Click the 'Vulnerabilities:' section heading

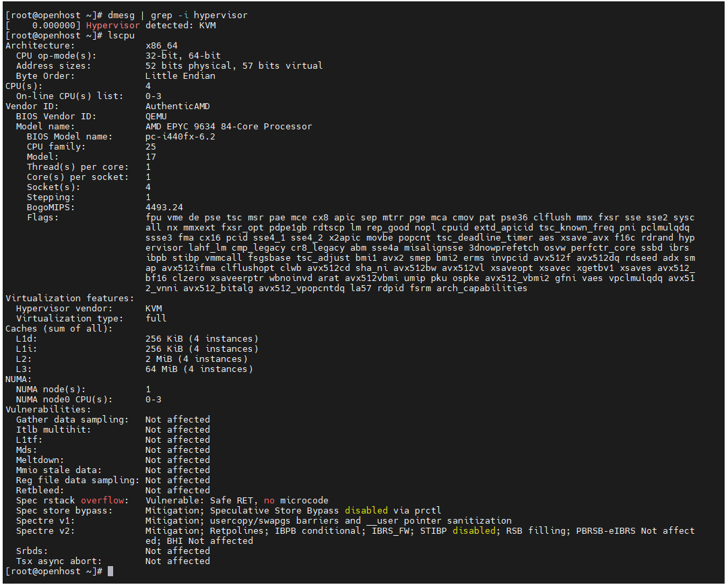click(x=48, y=409)
